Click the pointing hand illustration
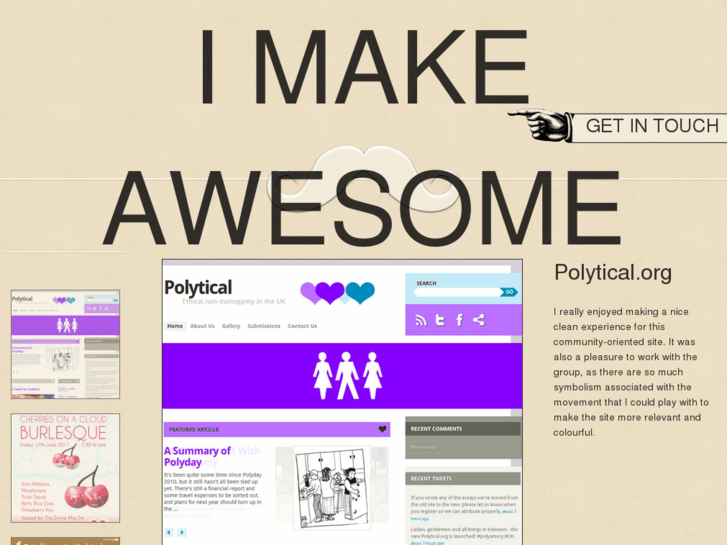 (539, 124)
